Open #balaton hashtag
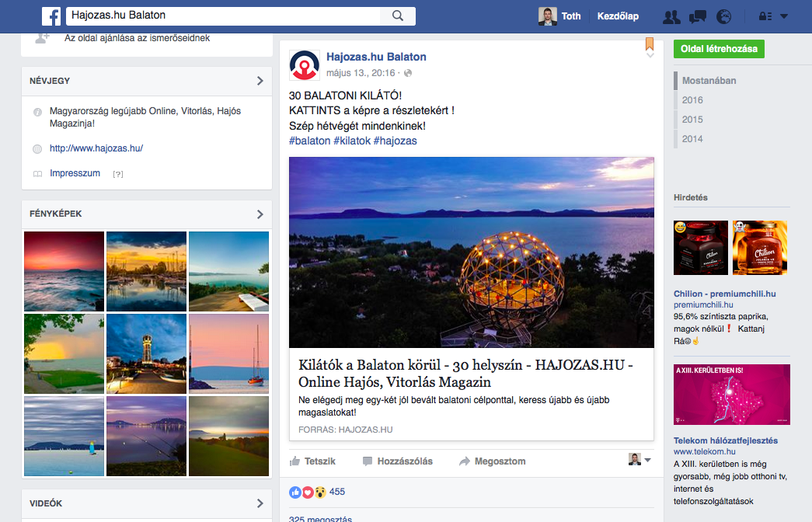Screen dimensions: 812x522 (310, 141)
